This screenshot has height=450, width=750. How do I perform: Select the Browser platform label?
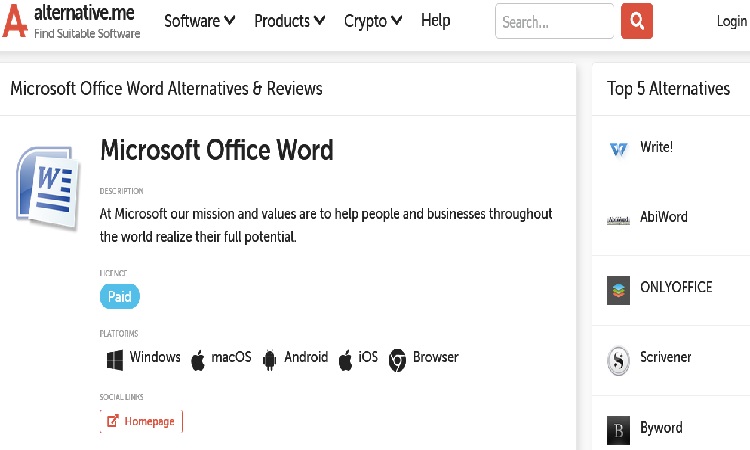click(x=436, y=357)
